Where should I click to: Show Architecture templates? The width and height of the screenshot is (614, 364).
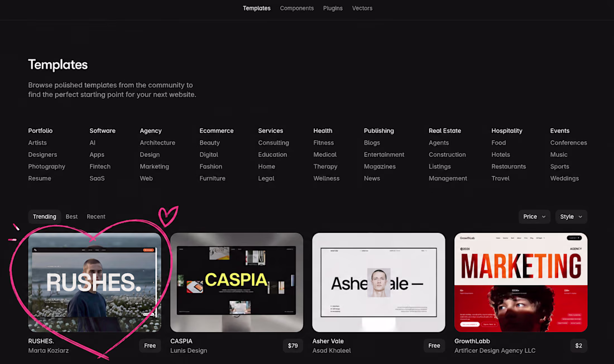[157, 142]
